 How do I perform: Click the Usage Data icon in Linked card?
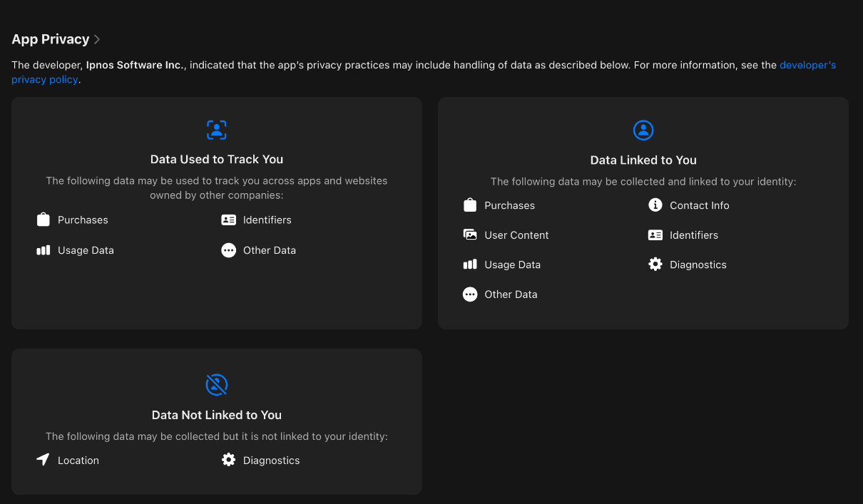[x=470, y=264]
